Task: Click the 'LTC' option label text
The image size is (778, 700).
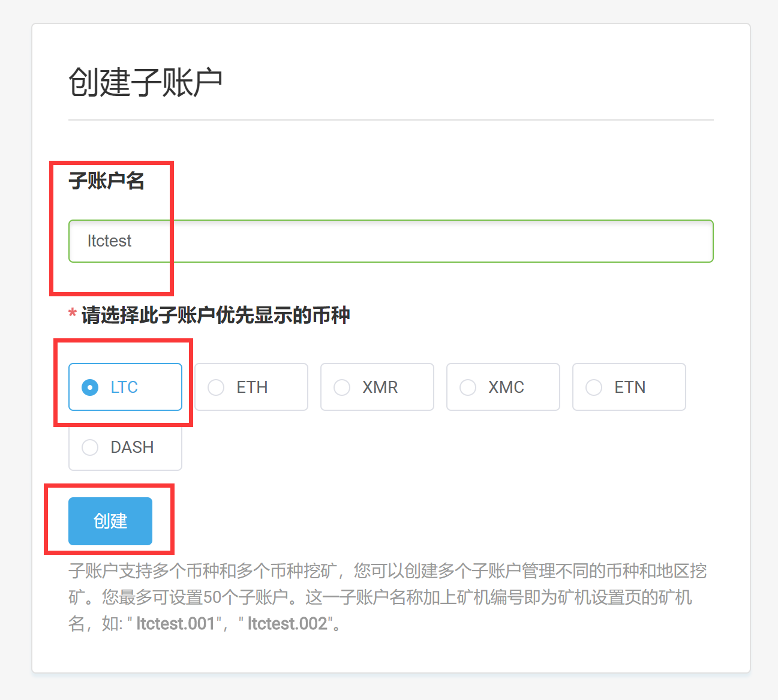Action: click(124, 387)
